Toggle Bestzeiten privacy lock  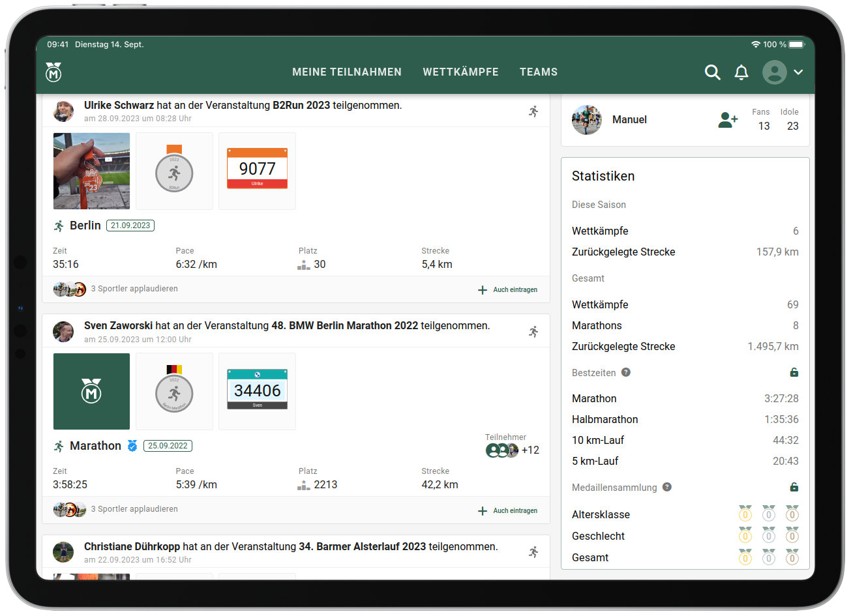(794, 373)
